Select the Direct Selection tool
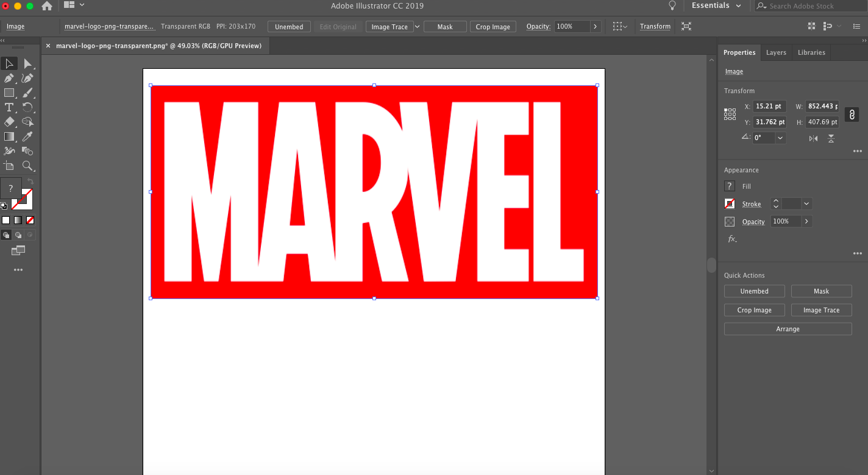Screen dimensions: 868x475 [x=27, y=63]
